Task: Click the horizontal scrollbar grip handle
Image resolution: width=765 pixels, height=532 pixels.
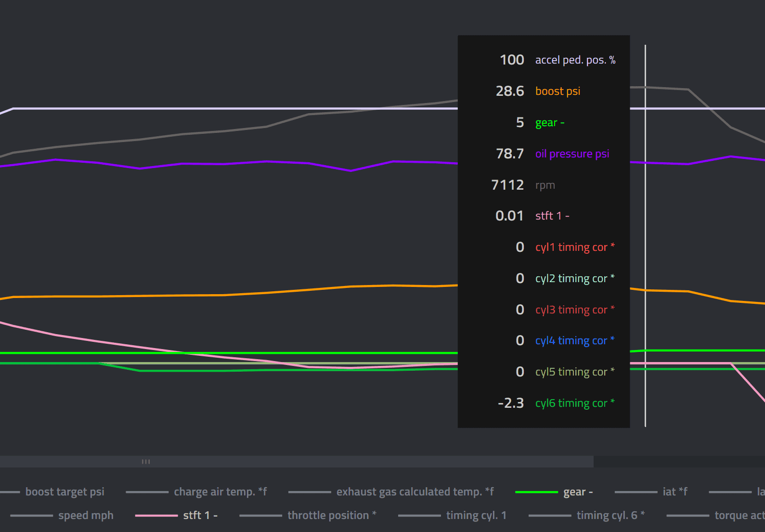Action: 146,462
